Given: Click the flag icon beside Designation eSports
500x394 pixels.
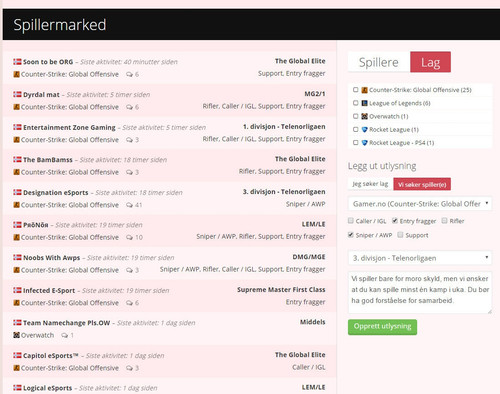Looking at the screenshot, I should (x=17, y=192).
